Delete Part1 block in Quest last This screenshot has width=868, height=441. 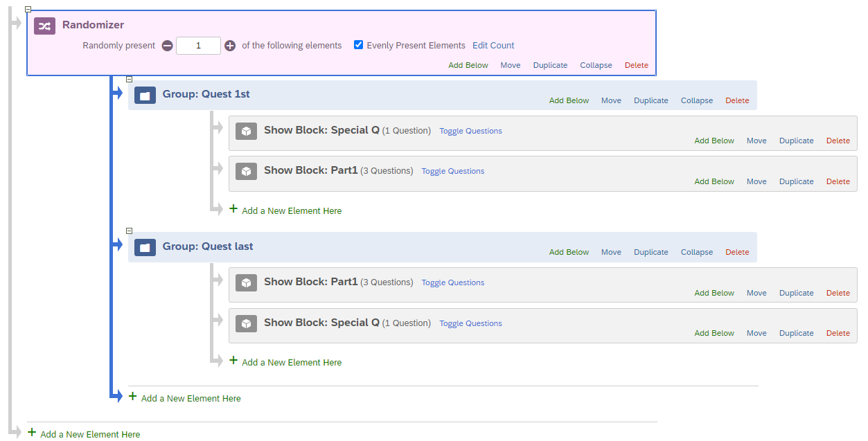point(838,293)
